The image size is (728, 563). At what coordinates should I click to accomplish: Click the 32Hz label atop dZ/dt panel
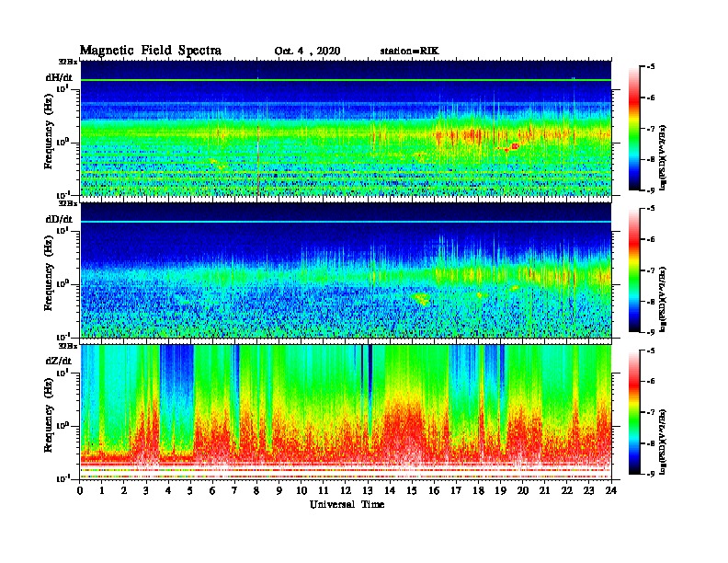tap(68, 345)
